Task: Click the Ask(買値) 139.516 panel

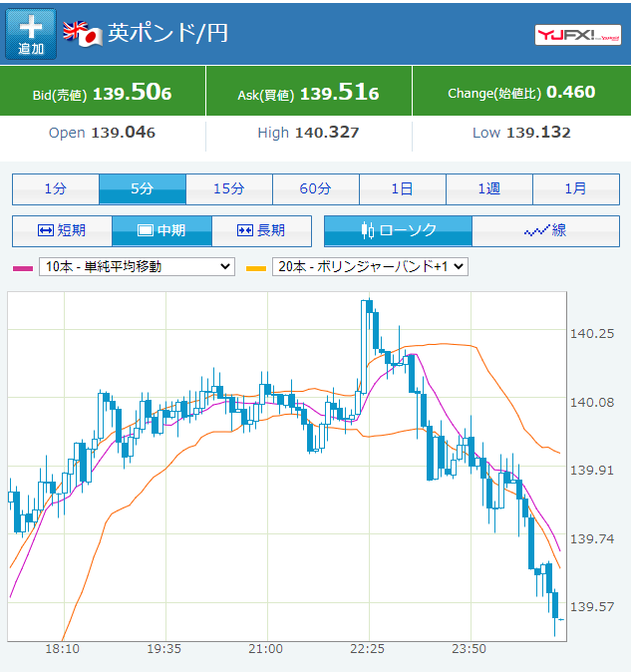Action: pyautogui.click(x=309, y=92)
